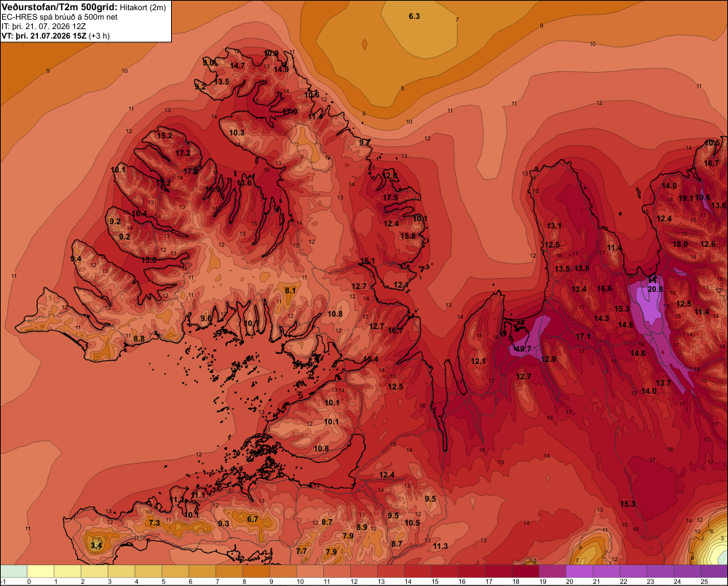Screen dimensions: 728x586
Task: Select the 6.3 temperature label over the sea
Action: click(x=414, y=16)
